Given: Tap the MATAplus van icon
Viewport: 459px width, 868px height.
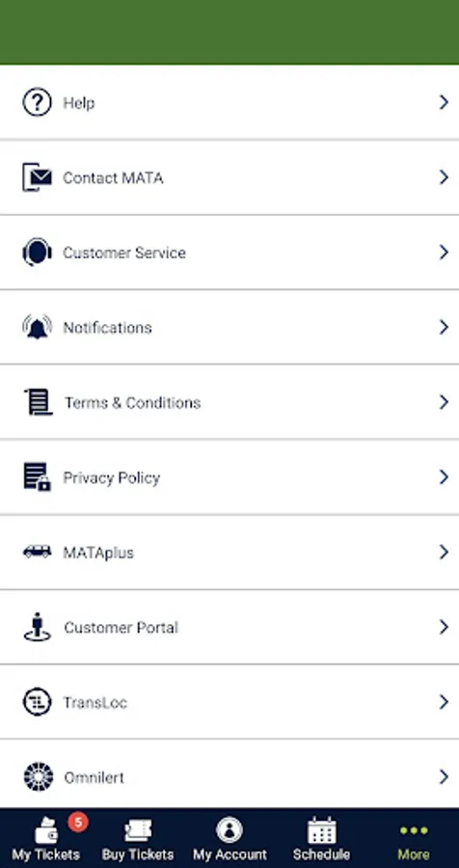Looking at the screenshot, I should click(x=37, y=552).
